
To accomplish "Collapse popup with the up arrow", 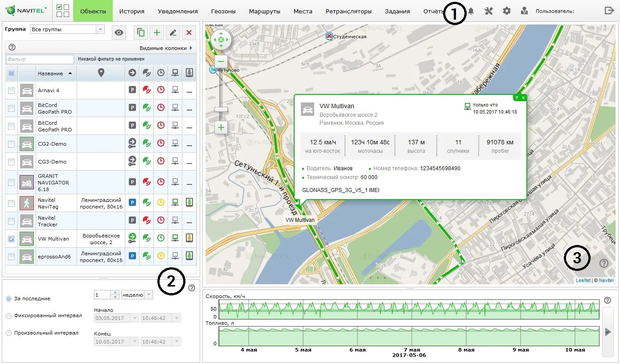I will [517, 98].
